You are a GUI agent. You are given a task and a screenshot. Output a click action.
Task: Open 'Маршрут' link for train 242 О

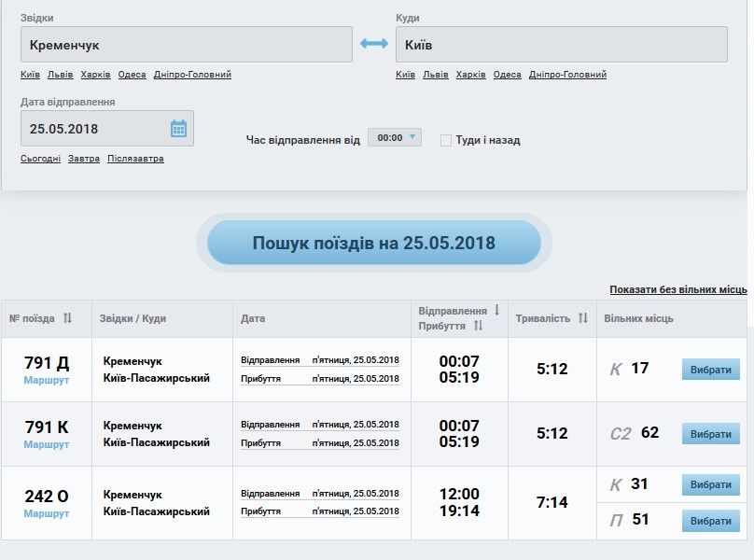[47, 513]
